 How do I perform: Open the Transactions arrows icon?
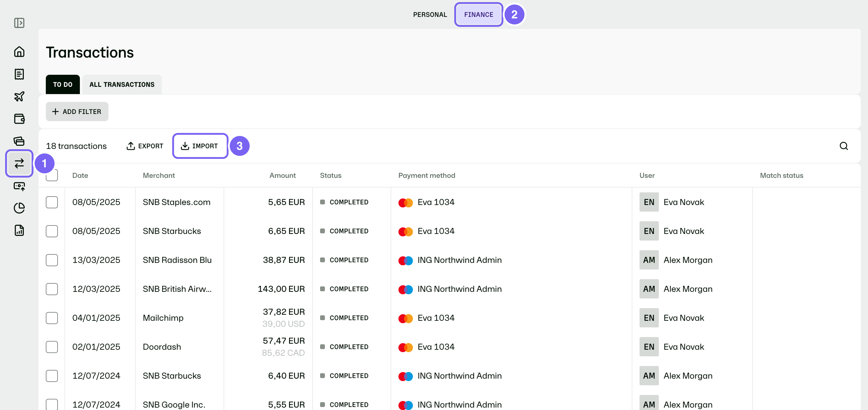click(19, 163)
